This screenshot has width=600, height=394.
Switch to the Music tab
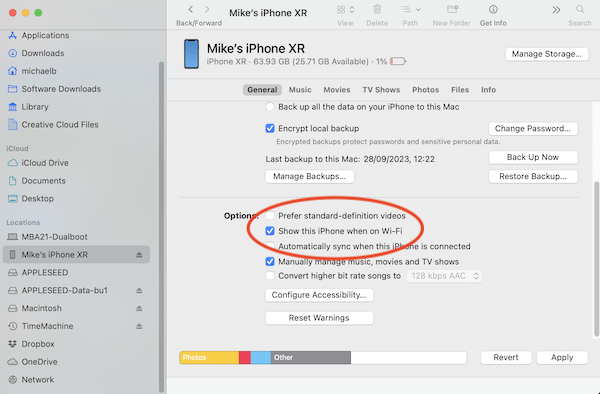(300, 90)
